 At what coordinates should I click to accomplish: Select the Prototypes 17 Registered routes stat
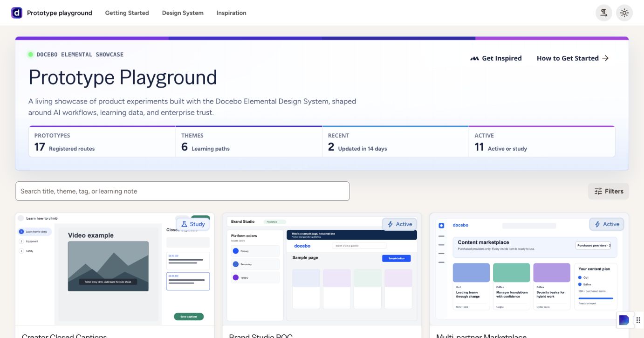pyautogui.click(x=102, y=142)
